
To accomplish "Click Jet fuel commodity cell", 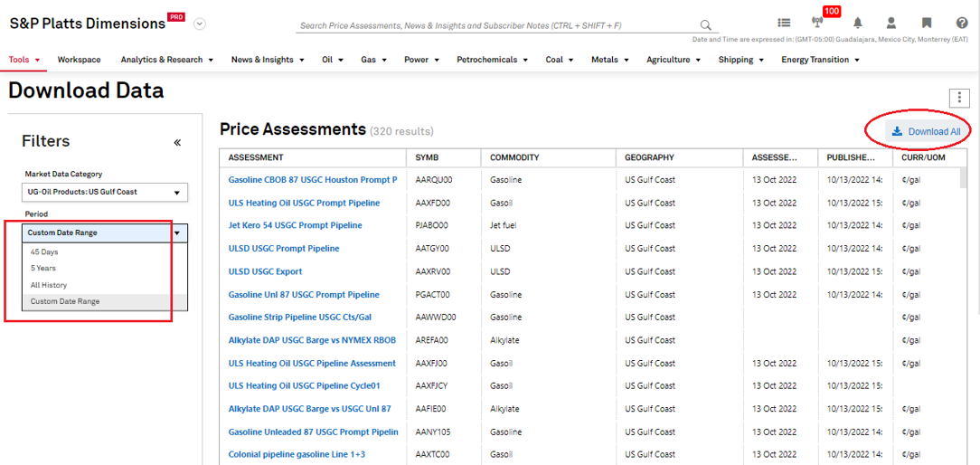I will (504, 225).
